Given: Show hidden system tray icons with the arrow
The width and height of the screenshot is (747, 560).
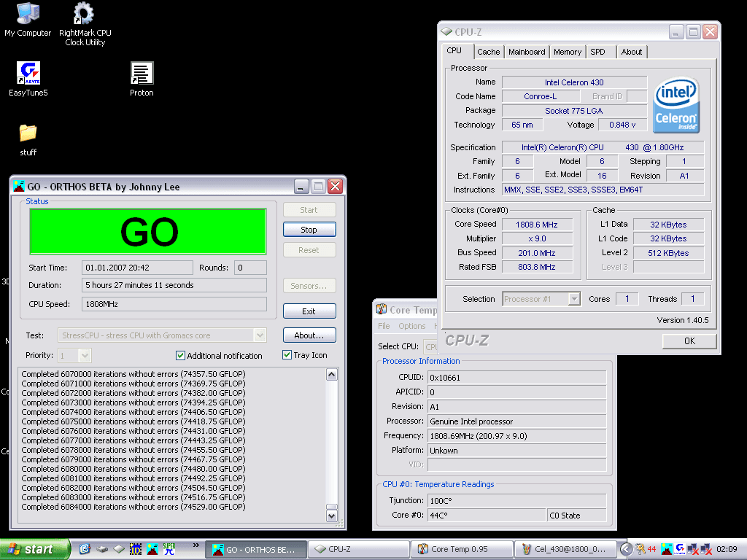Looking at the screenshot, I should (x=626, y=549).
